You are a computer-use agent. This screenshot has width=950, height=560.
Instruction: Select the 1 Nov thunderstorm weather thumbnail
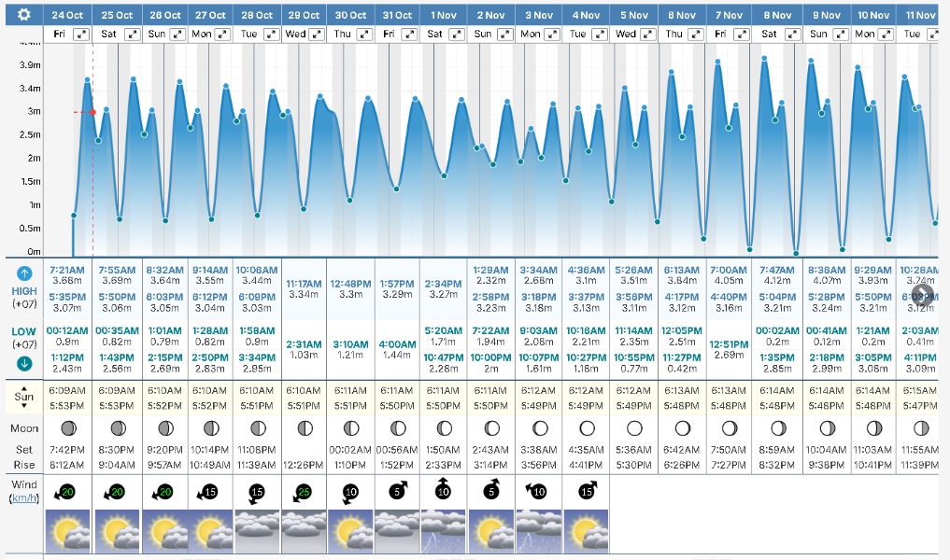[445, 532]
